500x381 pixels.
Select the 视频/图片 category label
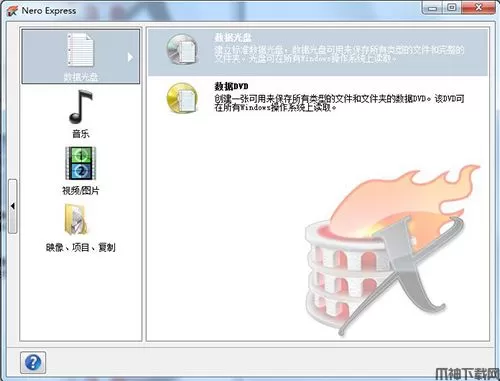[x=81, y=190]
